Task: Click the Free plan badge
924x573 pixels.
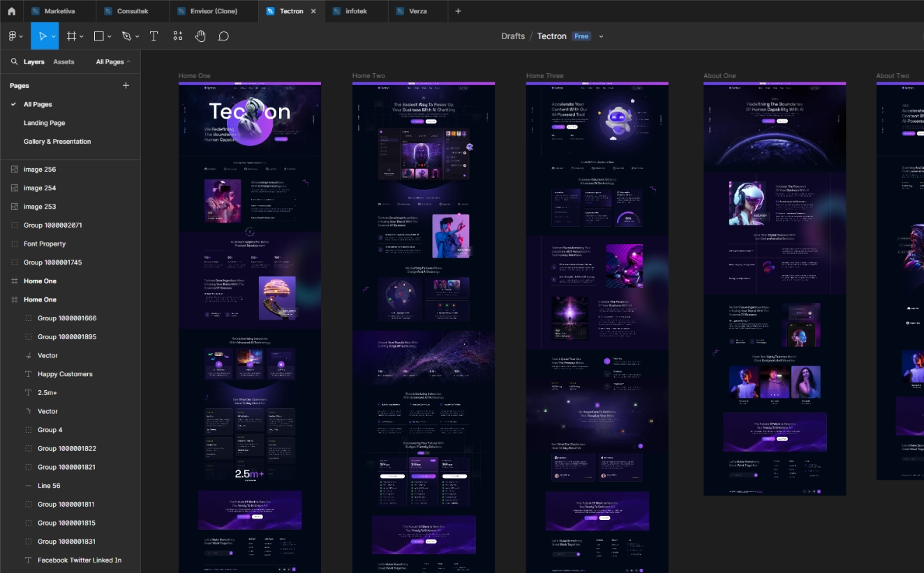Action: click(581, 36)
